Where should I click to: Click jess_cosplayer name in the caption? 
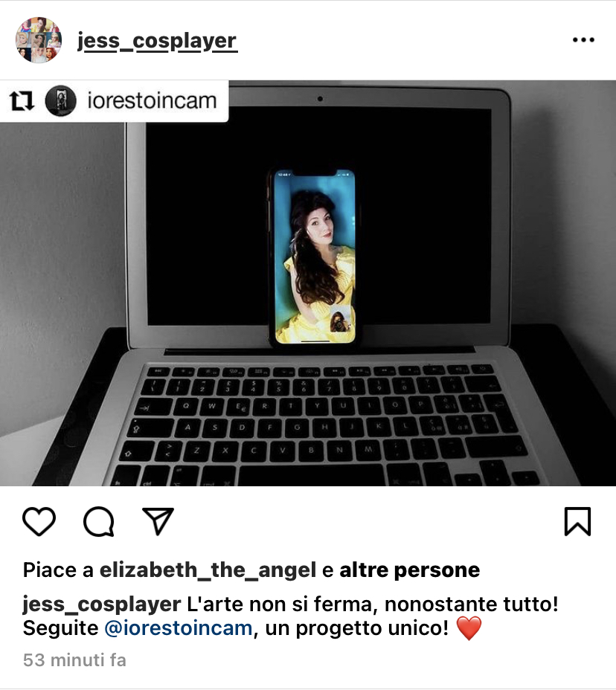click(x=102, y=604)
